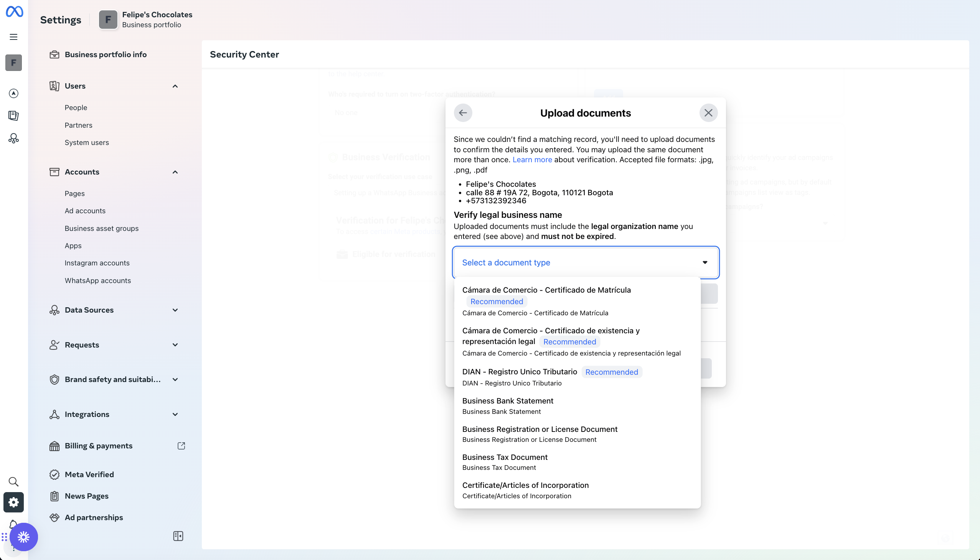Open Apps under Accounts
The image size is (980, 560).
(73, 246)
